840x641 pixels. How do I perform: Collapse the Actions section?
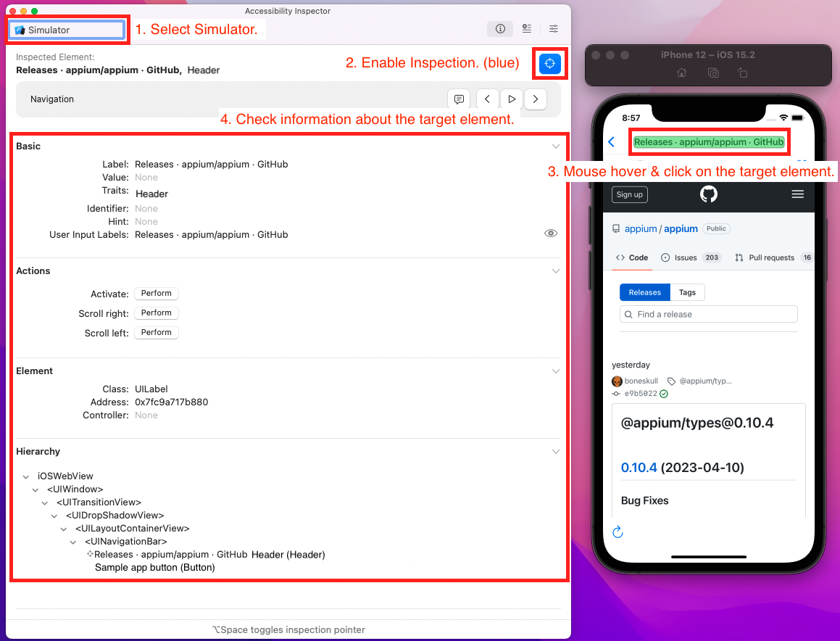coord(556,271)
